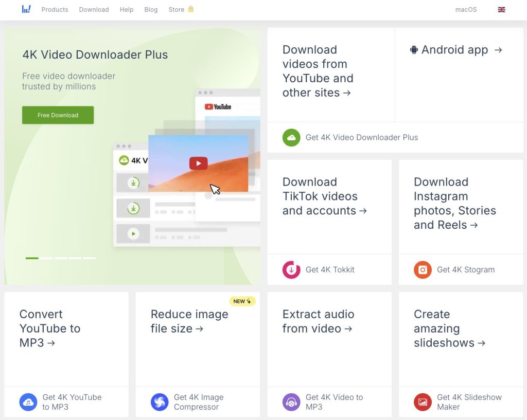Click the red 4K Slideshow Maker icon
527x420 pixels.
coord(423,402)
